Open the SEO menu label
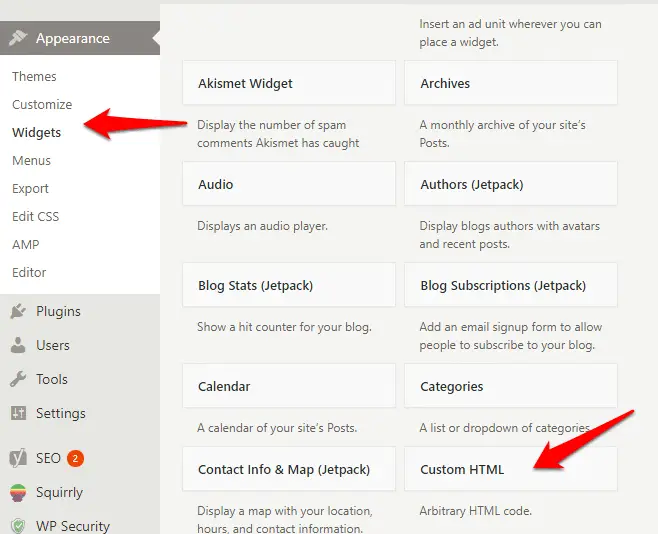This screenshot has width=658, height=534. pyautogui.click(x=48, y=458)
